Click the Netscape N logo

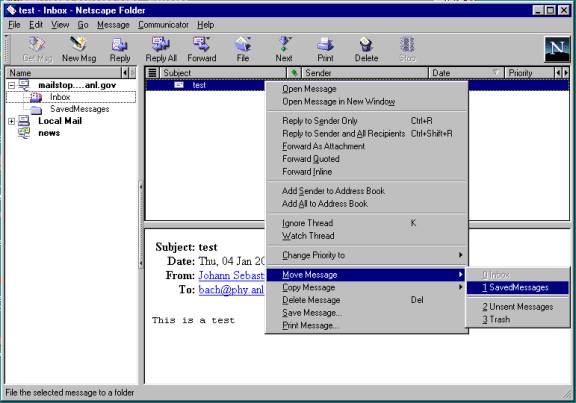(557, 49)
